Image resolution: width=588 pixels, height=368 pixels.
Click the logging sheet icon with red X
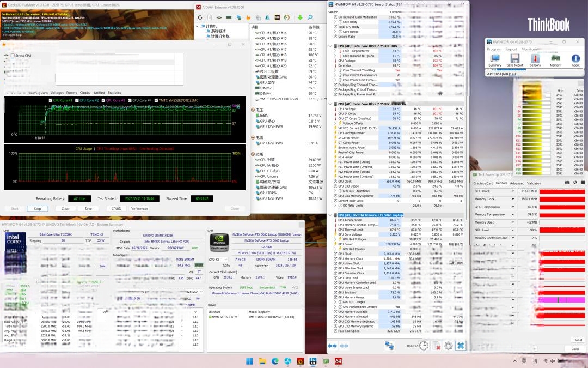436,346
